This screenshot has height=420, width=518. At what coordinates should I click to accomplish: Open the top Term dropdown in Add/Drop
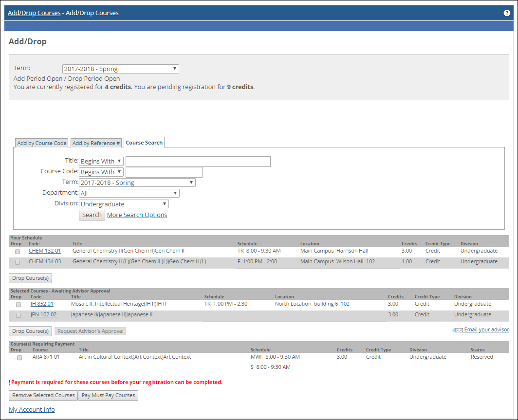pos(120,69)
